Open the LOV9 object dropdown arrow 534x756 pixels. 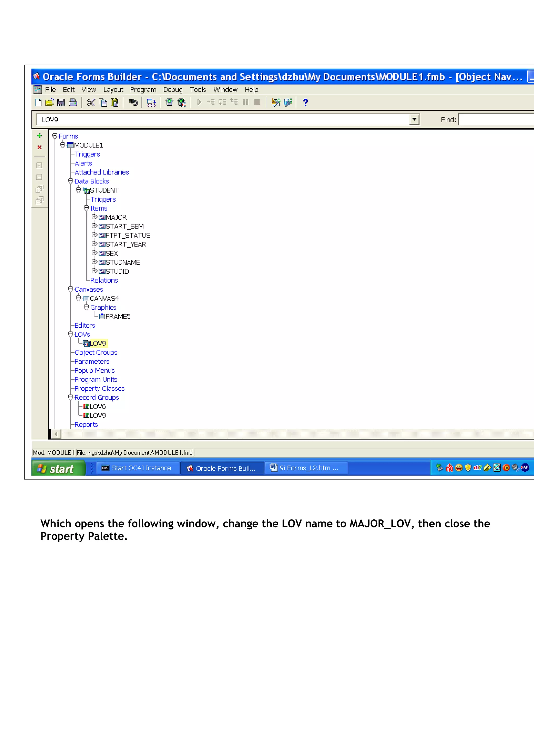pyautogui.click(x=414, y=119)
